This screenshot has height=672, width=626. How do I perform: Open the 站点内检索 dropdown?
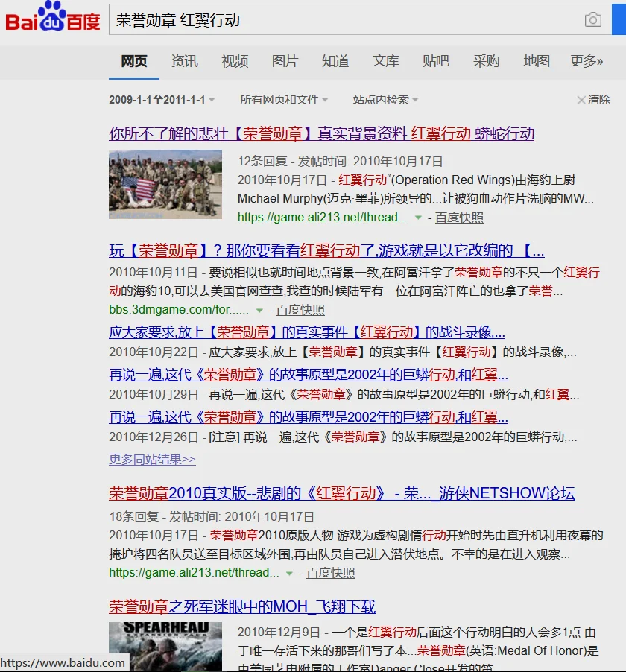click(x=385, y=100)
